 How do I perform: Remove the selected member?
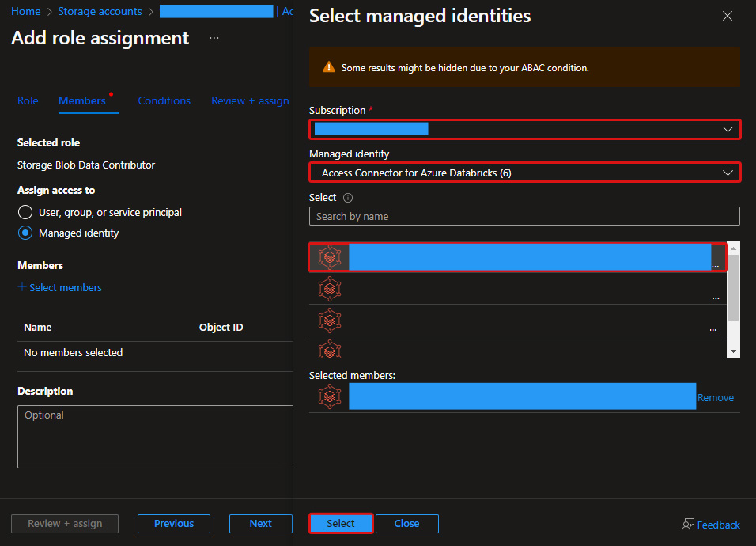click(716, 397)
